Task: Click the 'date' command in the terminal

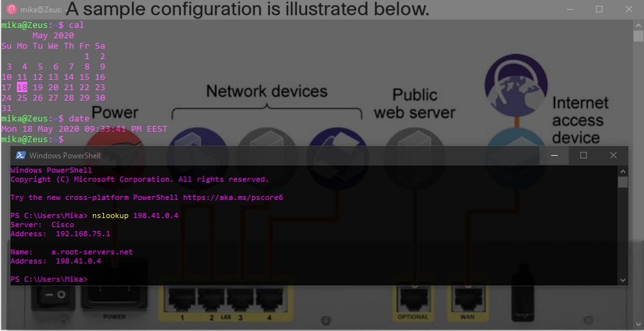Action: 79,118
